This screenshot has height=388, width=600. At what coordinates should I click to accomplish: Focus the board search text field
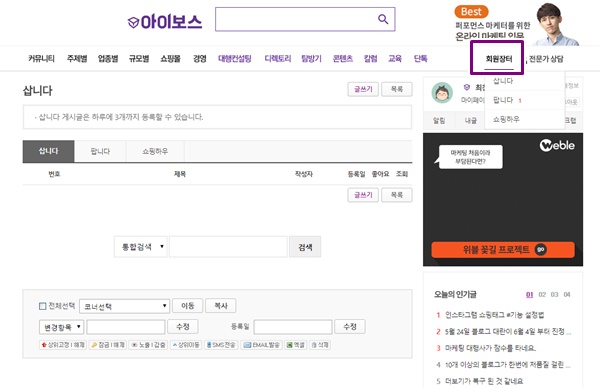228,247
